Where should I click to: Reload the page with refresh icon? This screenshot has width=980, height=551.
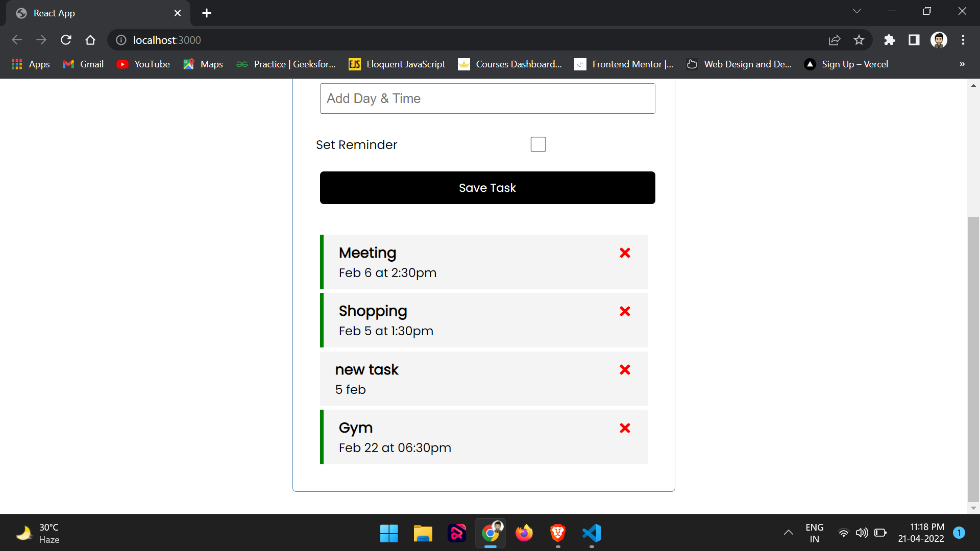point(66,40)
